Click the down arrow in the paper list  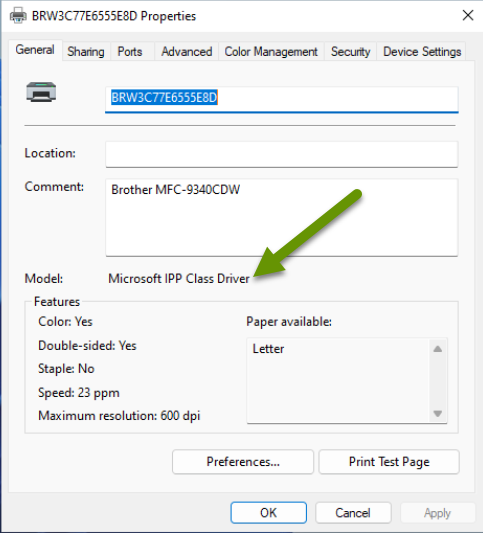pos(438,413)
